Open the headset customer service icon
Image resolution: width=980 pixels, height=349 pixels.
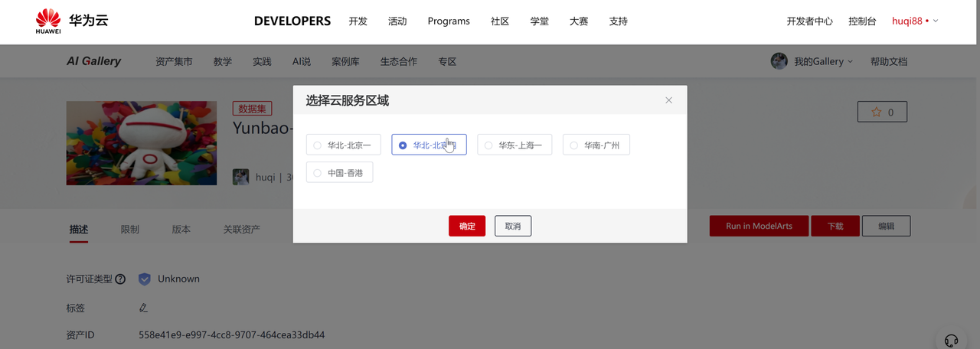click(952, 340)
